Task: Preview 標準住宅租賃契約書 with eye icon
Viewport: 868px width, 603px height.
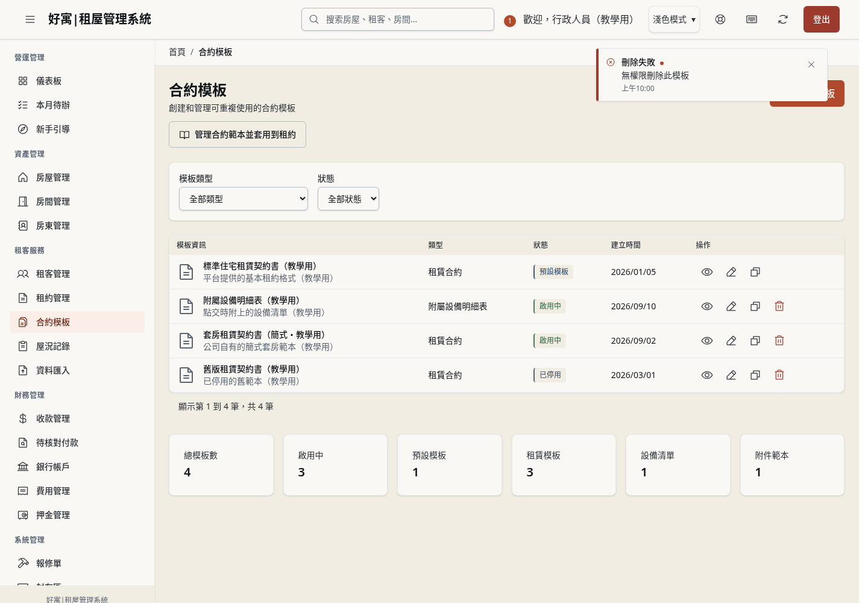Action: pos(707,272)
